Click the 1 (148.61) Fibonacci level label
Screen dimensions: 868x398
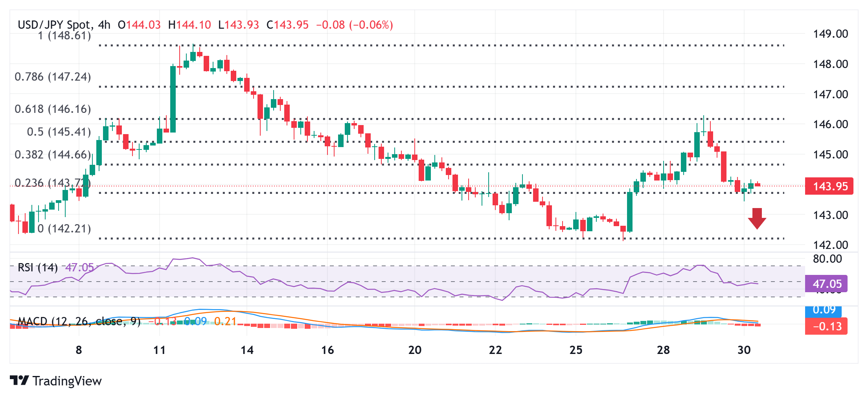pos(64,36)
